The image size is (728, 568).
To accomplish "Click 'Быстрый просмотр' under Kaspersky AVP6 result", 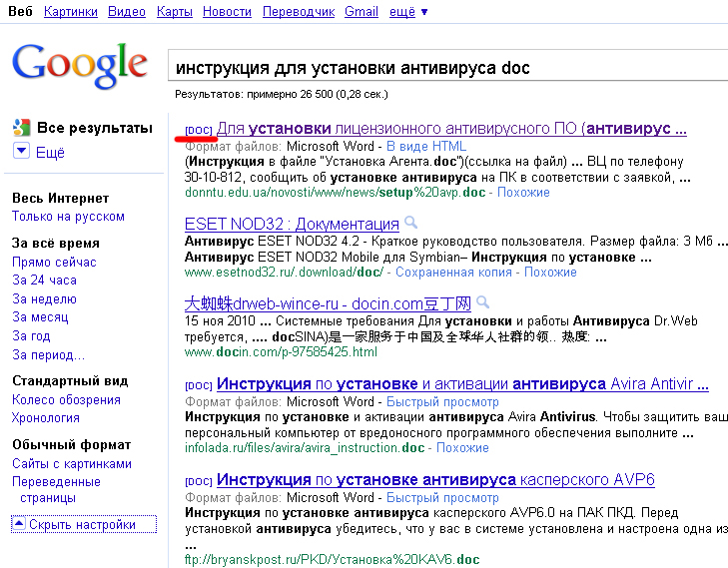I will (x=442, y=498).
